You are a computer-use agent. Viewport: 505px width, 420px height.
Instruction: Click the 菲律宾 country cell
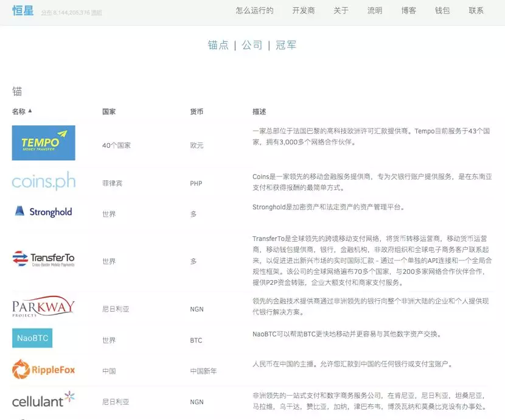pos(113,183)
